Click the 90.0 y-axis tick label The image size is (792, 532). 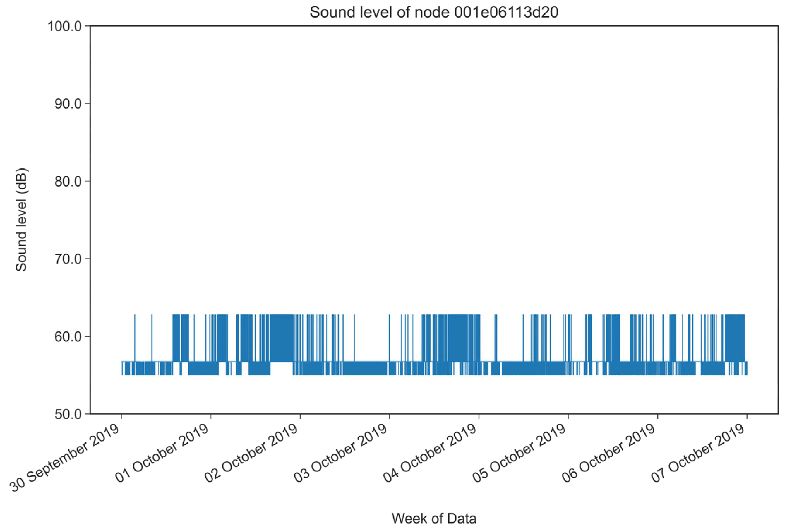[x=68, y=104]
